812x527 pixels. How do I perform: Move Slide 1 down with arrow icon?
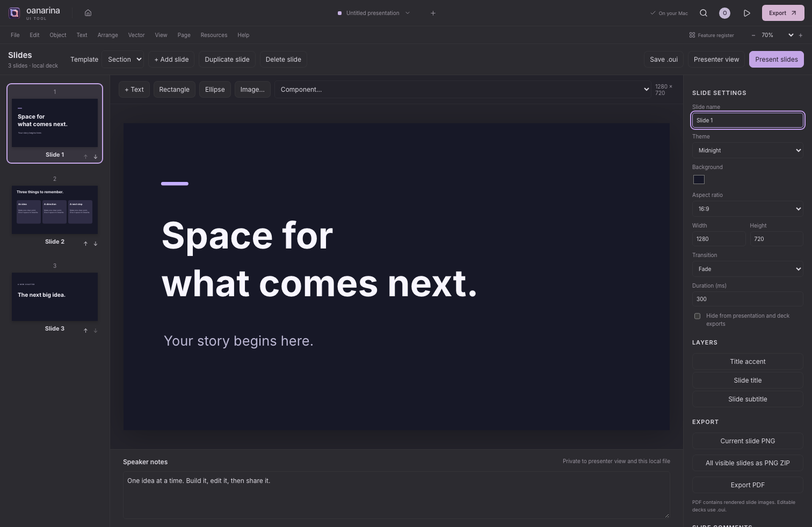96,157
